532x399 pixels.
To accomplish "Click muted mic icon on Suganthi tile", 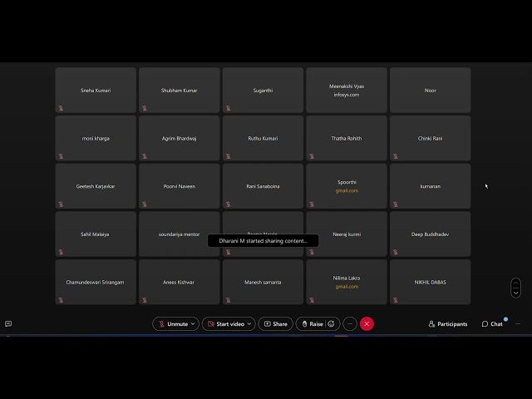I will [x=229, y=108].
